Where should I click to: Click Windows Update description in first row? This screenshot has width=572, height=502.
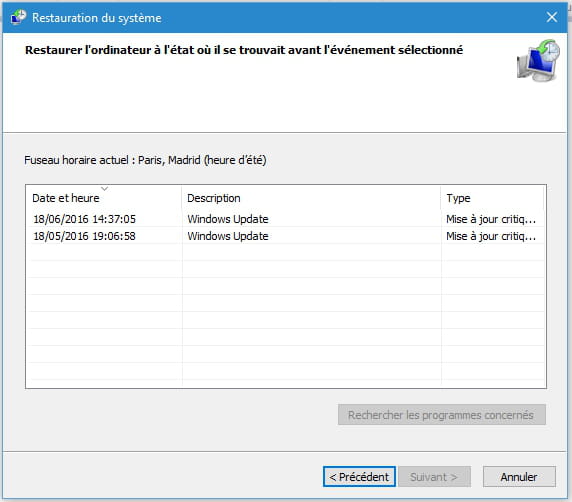228,219
